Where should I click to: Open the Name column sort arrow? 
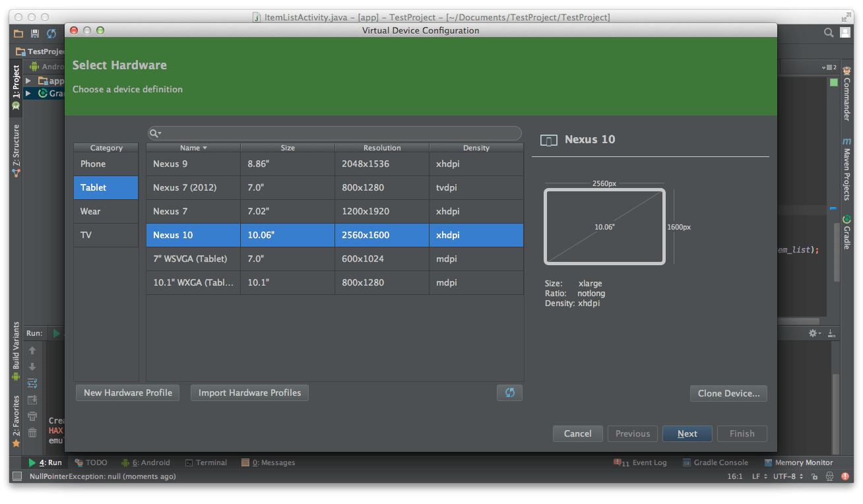[205, 148]
